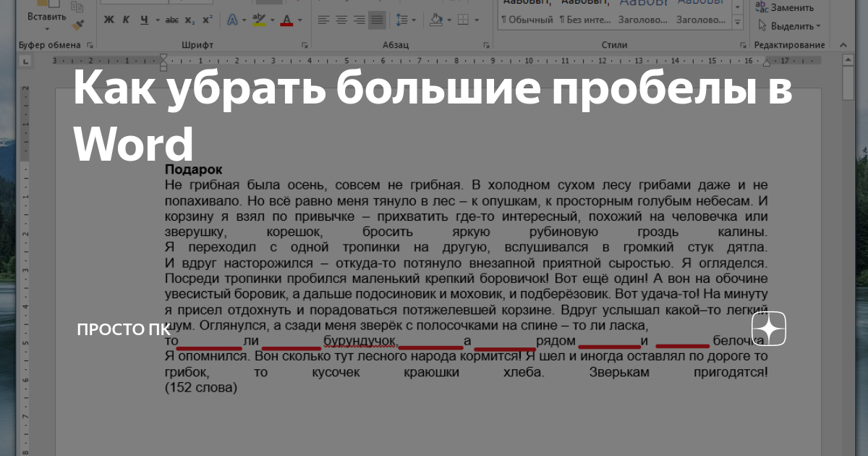Open the borders dropdown arrow

tap(477, 20)
